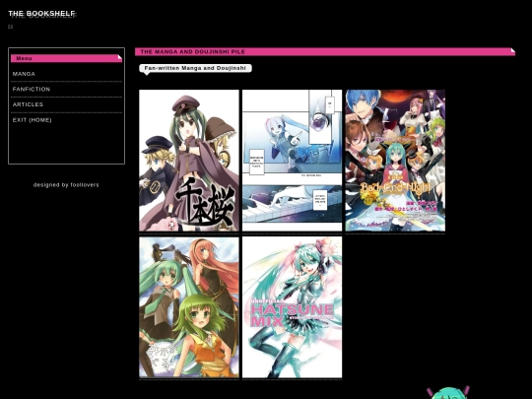Open the Bad End Night cover thumbnail
Screen dimensions: 532x399
point(395,161)
